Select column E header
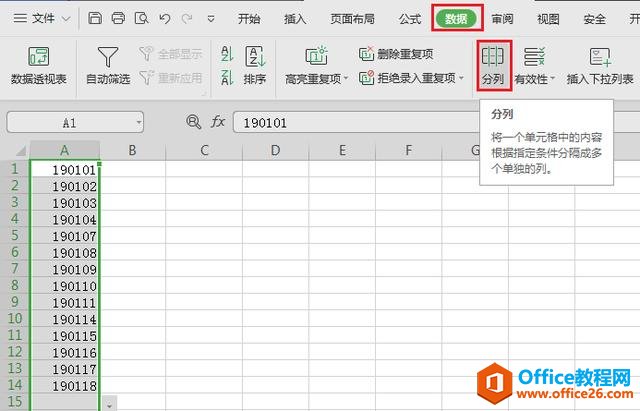640x411 pixels. (x=342, y=150)
